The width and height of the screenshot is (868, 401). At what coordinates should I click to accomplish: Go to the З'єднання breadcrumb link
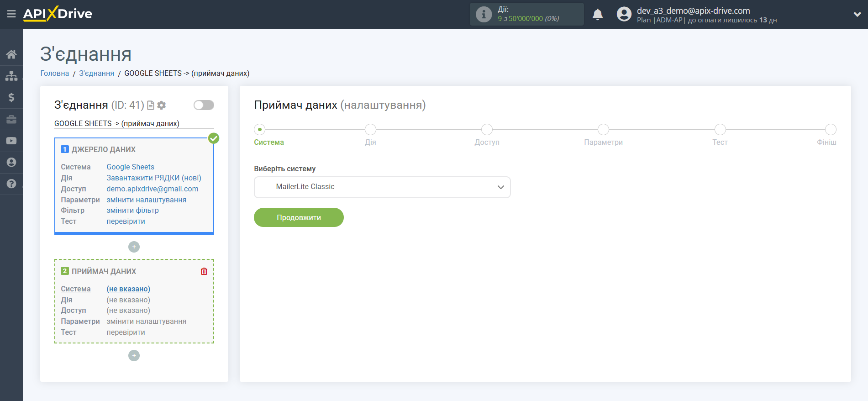coord(96,73)
